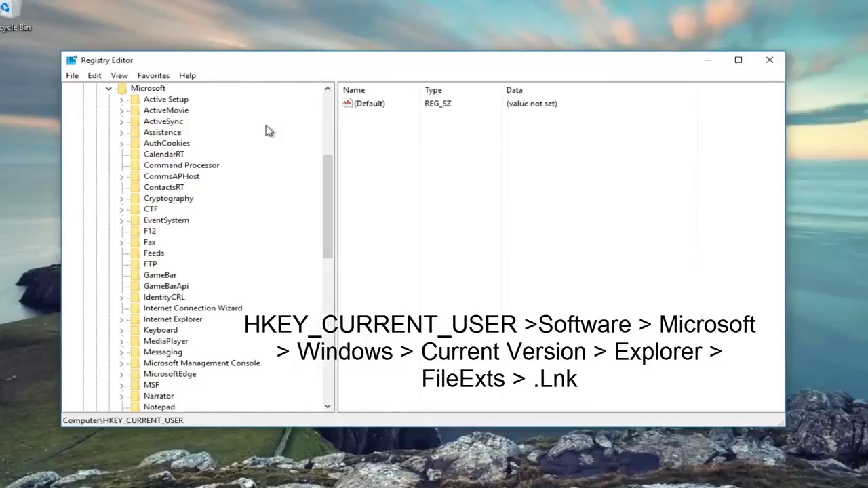This screenshot has width=868, height=488.
Task: Click the Cryptography folder icon
Action: tap(135, 198)
